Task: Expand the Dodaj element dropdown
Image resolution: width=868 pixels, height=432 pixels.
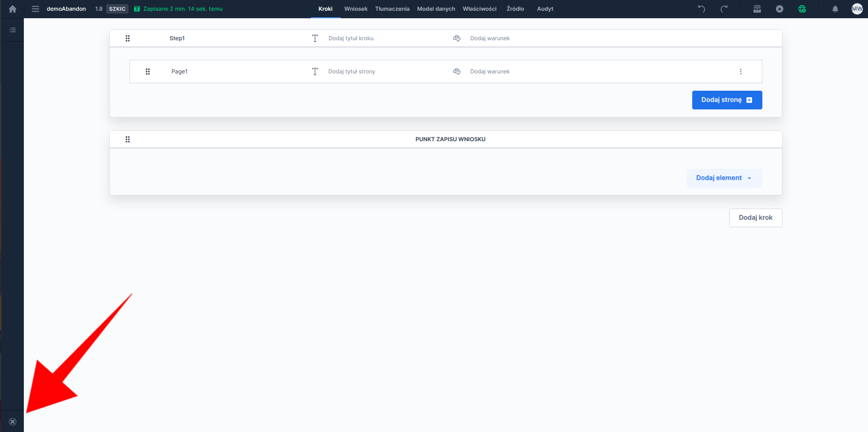Action: click(724, 178)
